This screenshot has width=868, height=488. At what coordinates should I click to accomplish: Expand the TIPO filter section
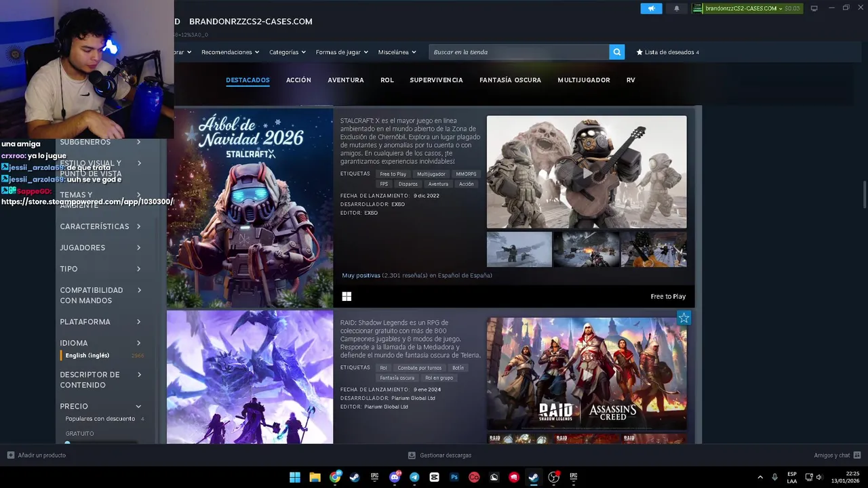(100, 269)
